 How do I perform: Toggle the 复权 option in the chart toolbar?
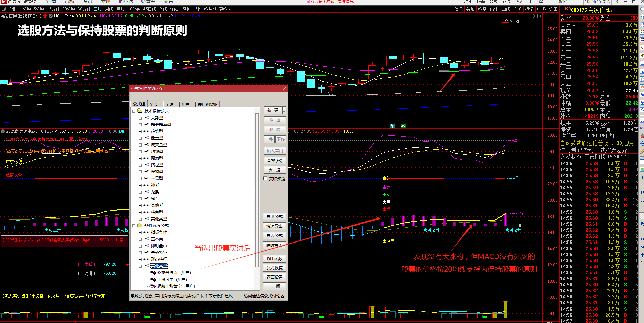coord(459,9)
